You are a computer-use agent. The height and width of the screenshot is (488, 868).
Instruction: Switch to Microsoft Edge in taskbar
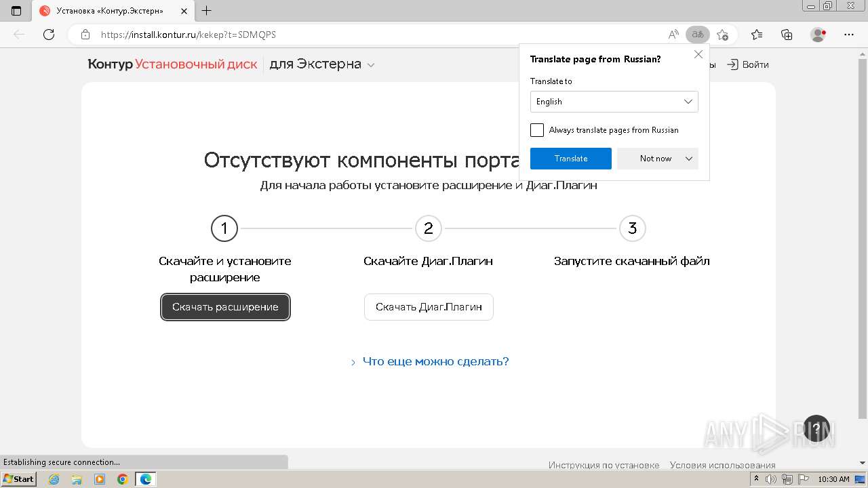click(146, 479)
